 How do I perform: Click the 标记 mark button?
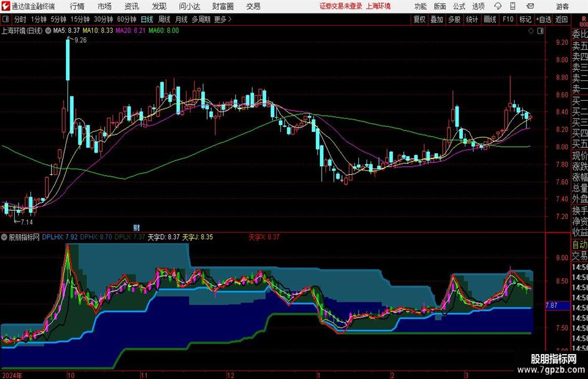pyautogui.click(x=525, y=19)
